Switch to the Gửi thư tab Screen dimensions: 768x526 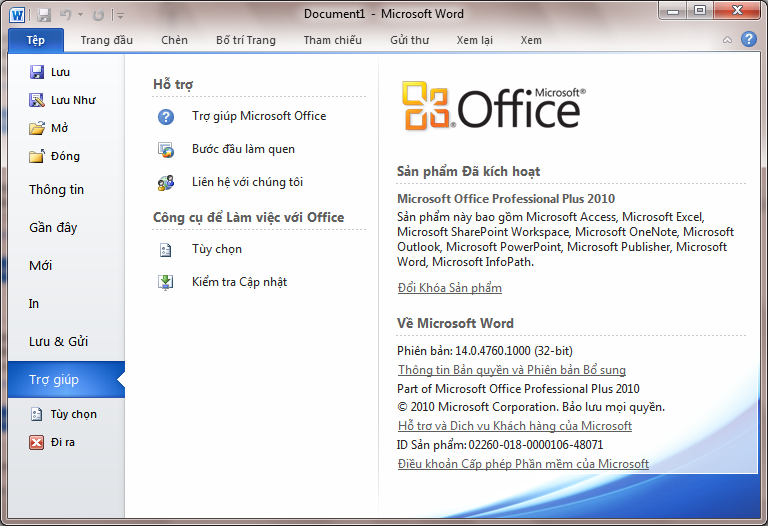pos(409,40)
